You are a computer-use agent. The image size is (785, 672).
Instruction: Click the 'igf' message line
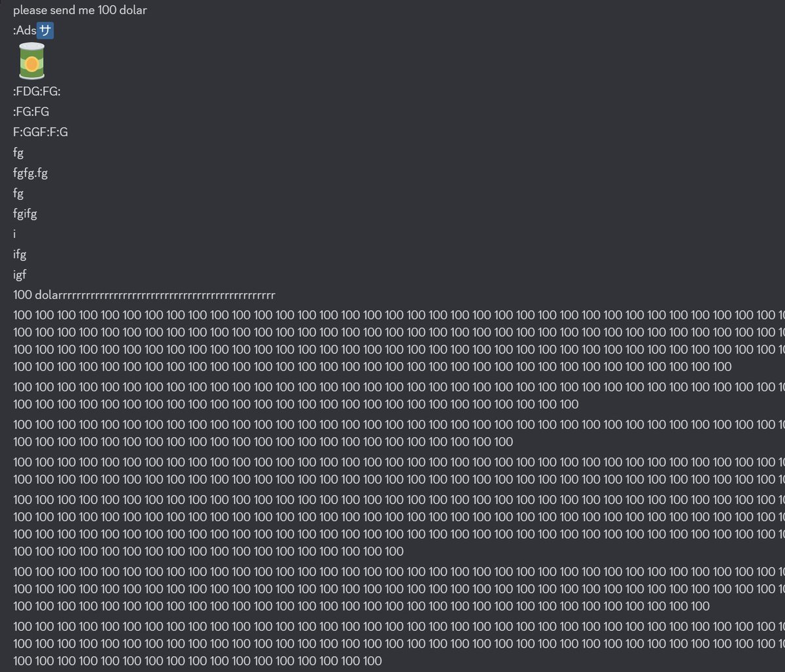pyautogui.click(x=20, y=275)
